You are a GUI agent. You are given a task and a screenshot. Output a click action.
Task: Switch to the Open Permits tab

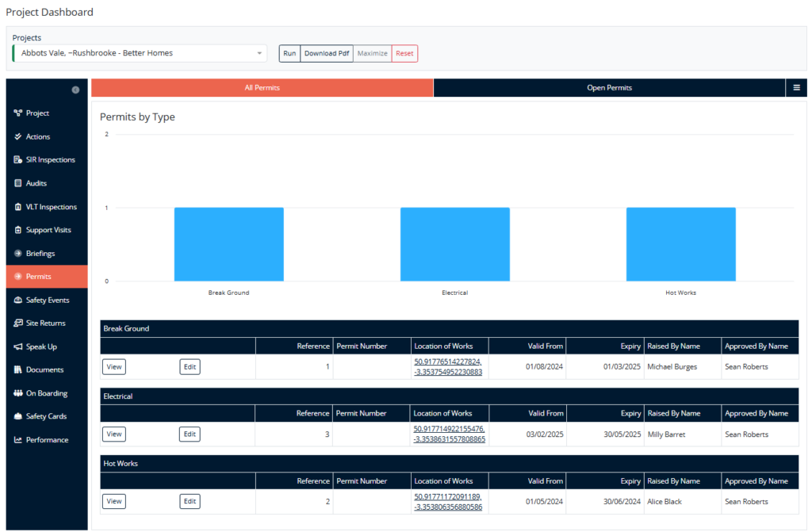click(x=610, y=87)
